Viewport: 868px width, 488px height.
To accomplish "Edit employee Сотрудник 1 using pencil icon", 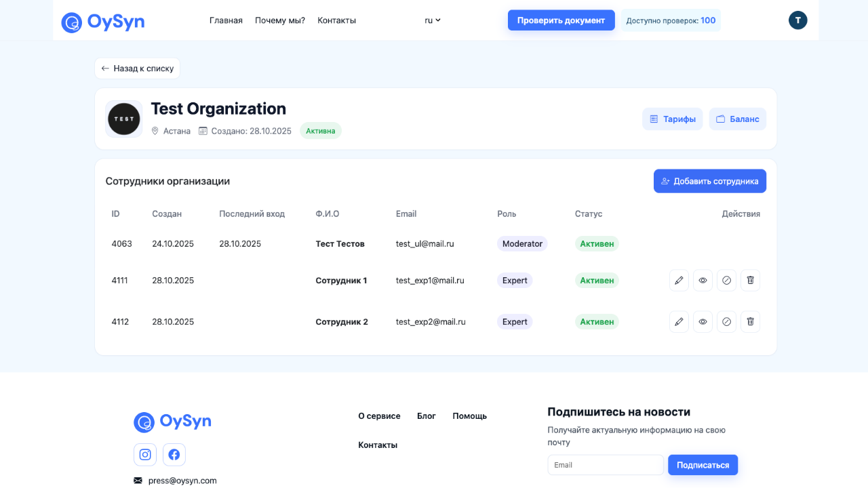I will click(x=679, y=280).
